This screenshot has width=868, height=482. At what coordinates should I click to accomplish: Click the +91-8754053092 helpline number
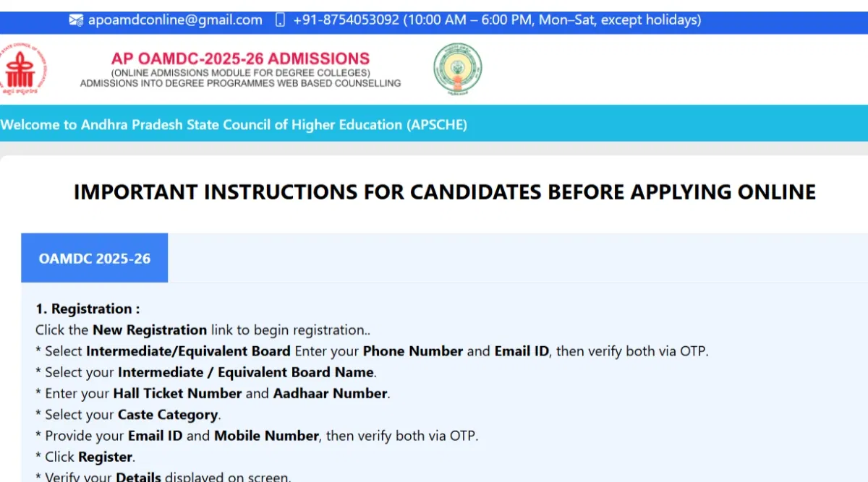tap(346, 20)
